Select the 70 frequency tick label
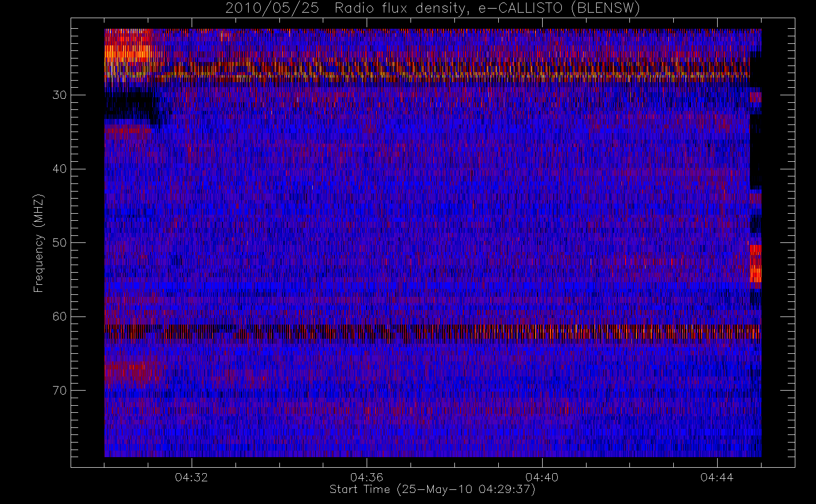The width and height of the screenshot is (816, 504). coord(60,391)
